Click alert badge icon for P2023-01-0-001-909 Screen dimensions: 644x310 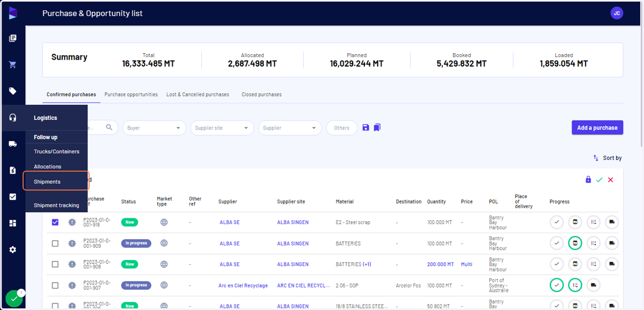pyautogui.click(x=72, y=243)
